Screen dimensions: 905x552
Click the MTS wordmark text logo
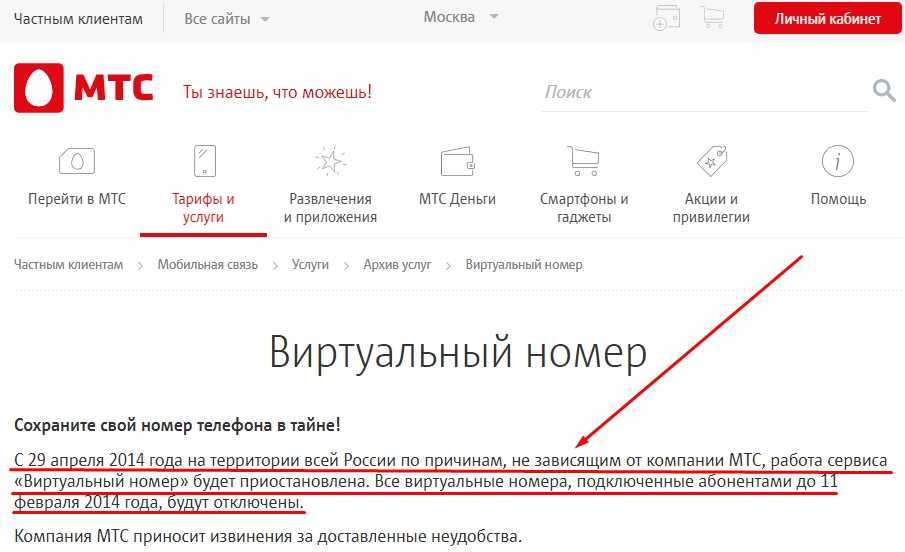pyautogui.click(x=114, y=88)
